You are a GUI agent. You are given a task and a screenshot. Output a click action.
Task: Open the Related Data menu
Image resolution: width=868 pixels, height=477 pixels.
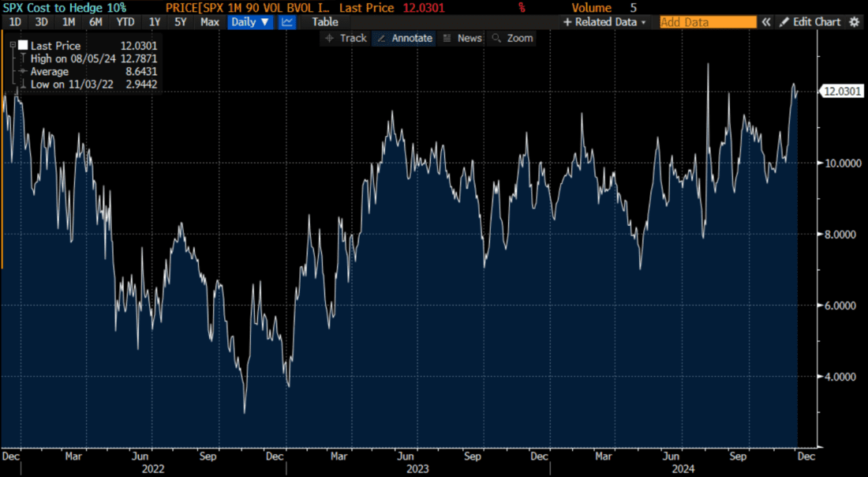pos(604,22)
